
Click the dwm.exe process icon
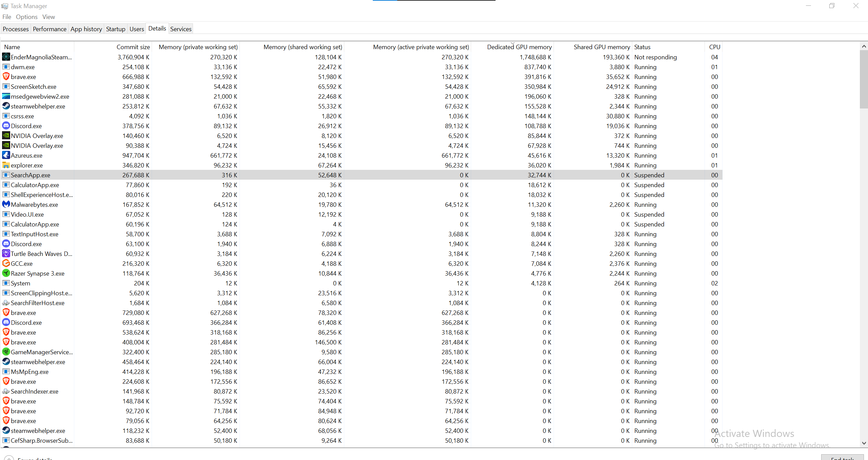point(6,67)
